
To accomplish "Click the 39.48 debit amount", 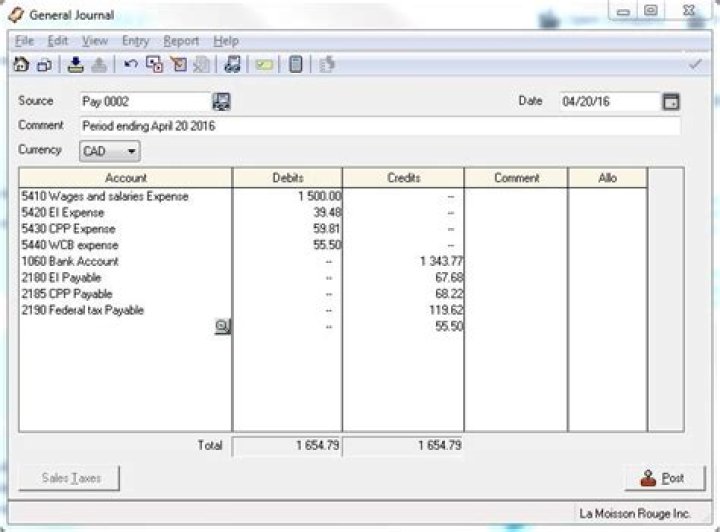I will (327, 213).
